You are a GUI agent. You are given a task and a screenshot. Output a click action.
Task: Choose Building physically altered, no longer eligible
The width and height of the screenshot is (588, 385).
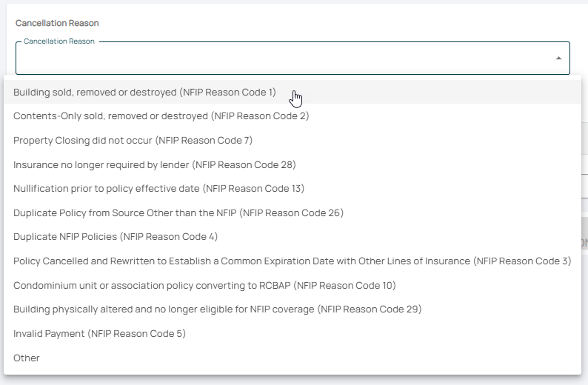click(x=217, y=309)
